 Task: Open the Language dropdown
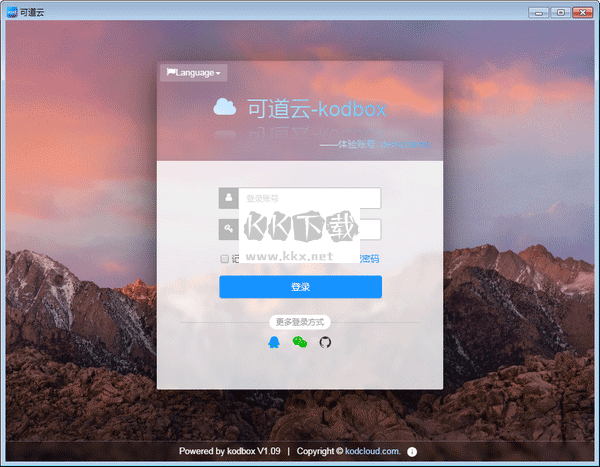pyautogui.click(x=194, y=72)
